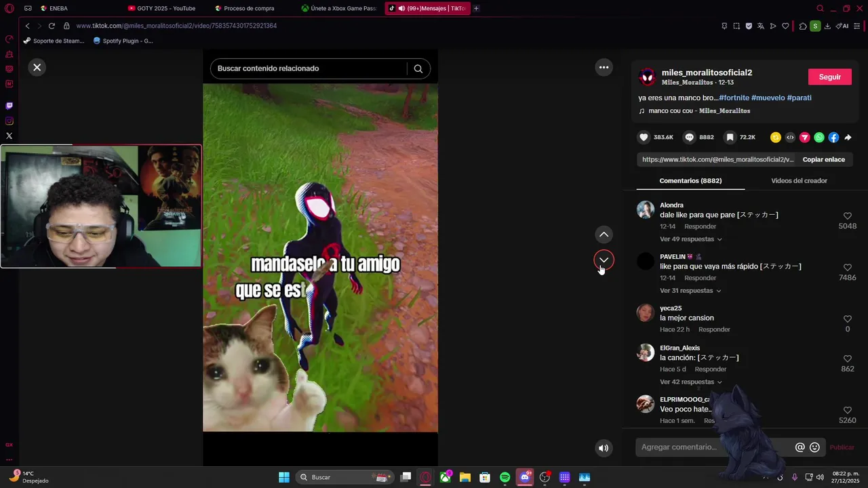Viewport: 868px width, 488px height.
Task: Open comments via speech bubble icon
Action: 689,137
